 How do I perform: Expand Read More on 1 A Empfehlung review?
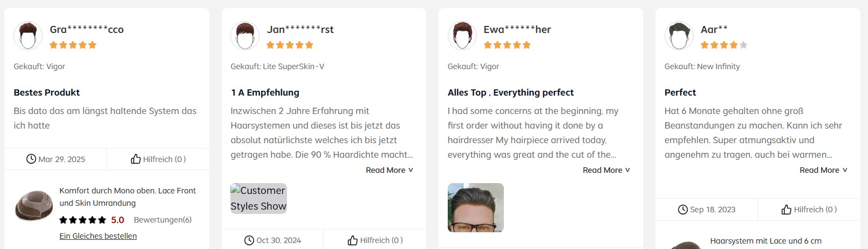(389, 170)
